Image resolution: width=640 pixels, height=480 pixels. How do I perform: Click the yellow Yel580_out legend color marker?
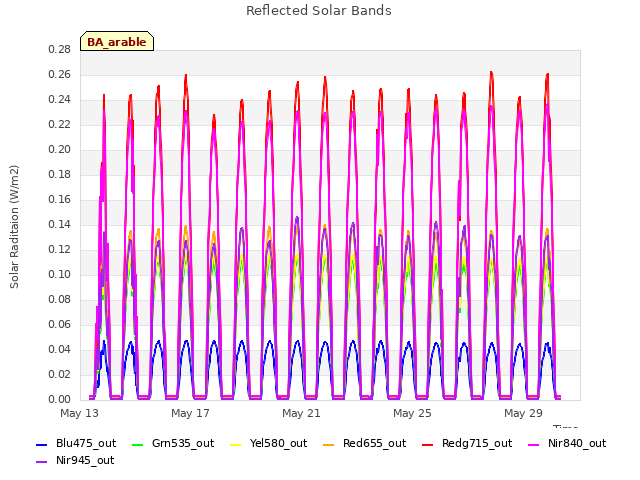pyautogui.click(x=236, y=444)
